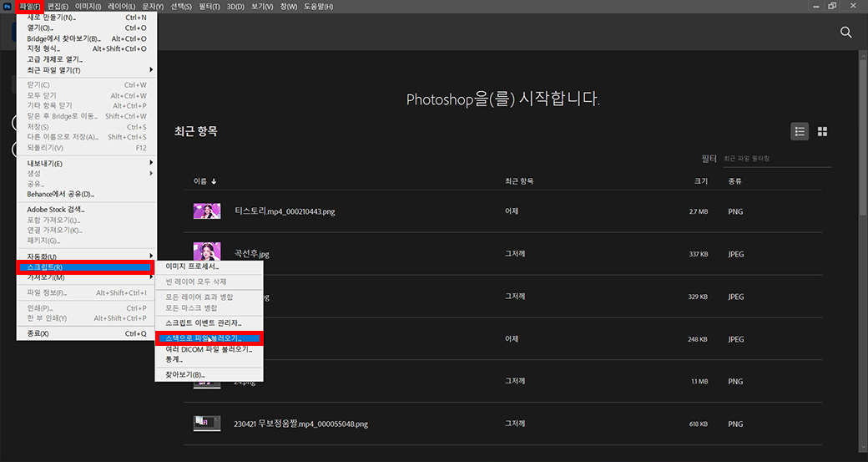Switch recent files to grid view
This screenshot has height=462, width=868.
823,131
